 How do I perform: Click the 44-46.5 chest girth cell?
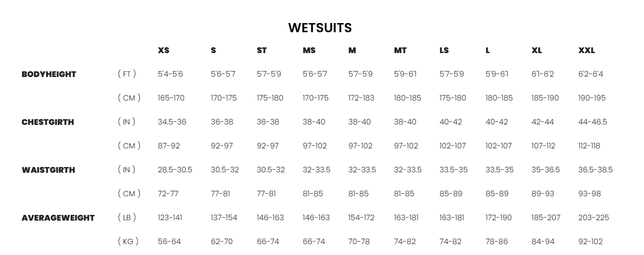tap(593, 122)
